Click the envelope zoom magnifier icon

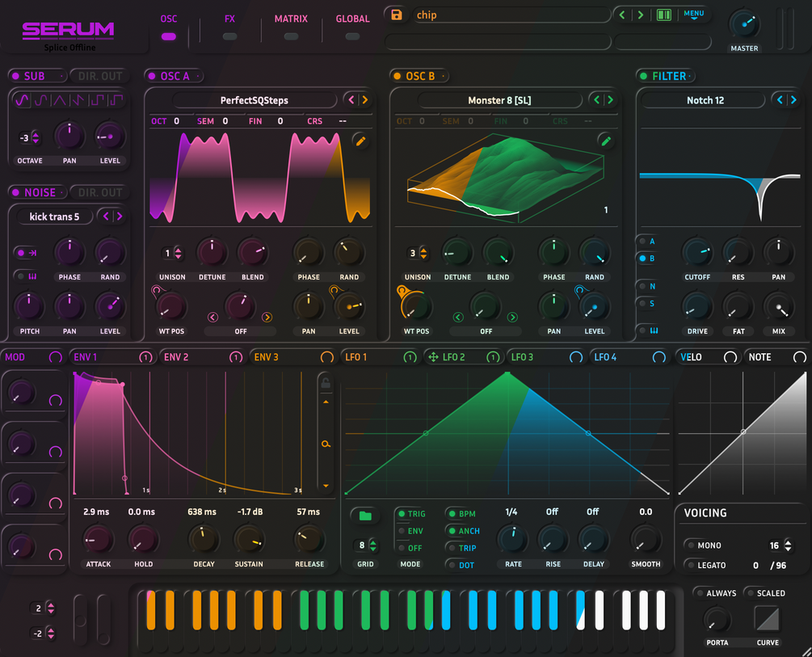[326, 444]
